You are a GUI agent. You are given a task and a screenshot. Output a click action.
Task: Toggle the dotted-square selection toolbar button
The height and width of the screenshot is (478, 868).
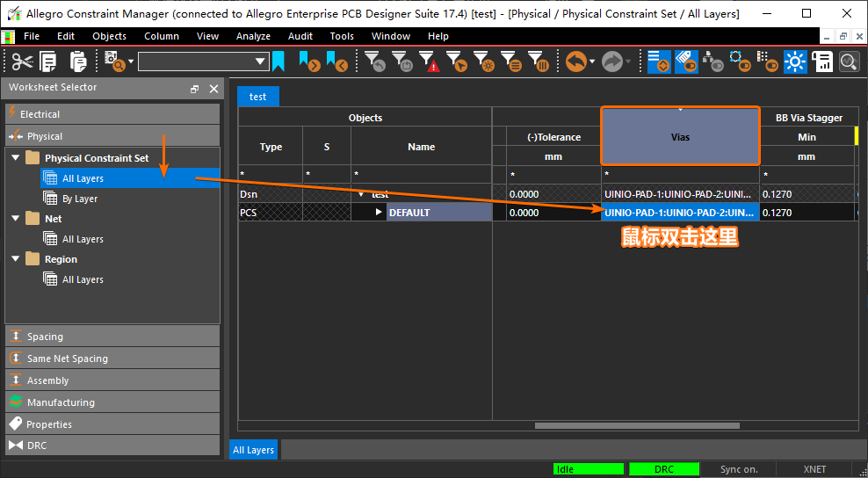pyautogui.click(x=741, y=62)
